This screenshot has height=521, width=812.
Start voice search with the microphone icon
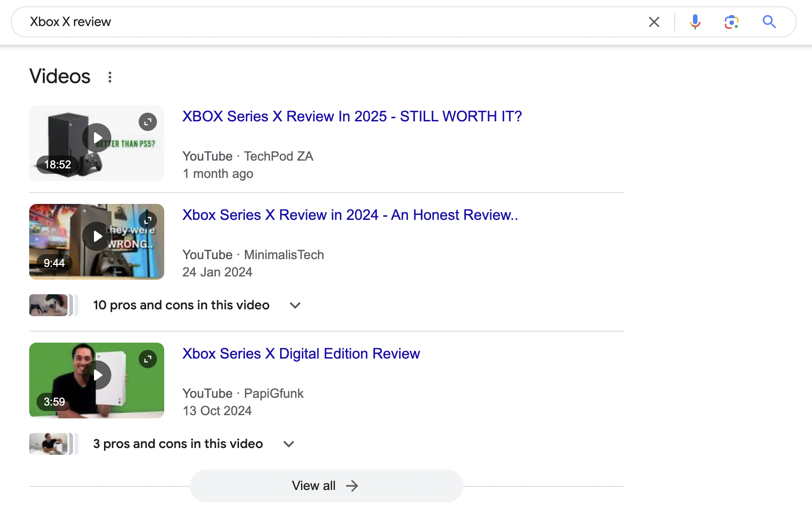coord(695,22)
